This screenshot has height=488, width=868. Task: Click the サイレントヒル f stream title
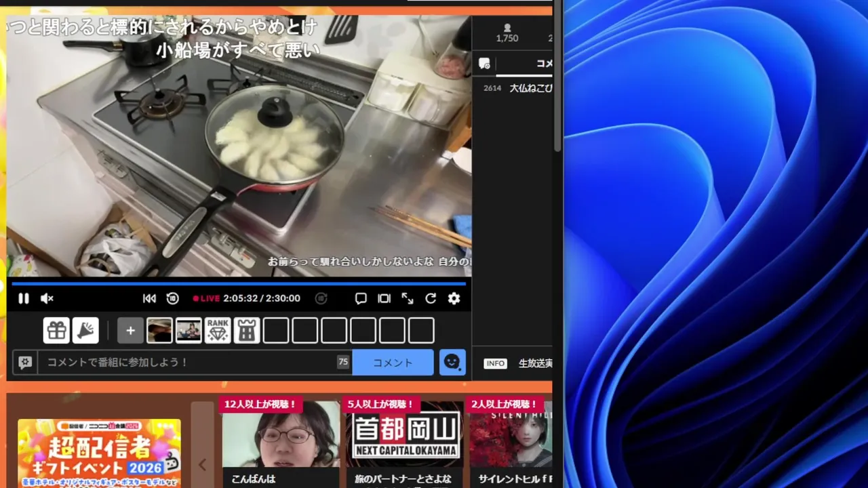[x=514, y=479]
